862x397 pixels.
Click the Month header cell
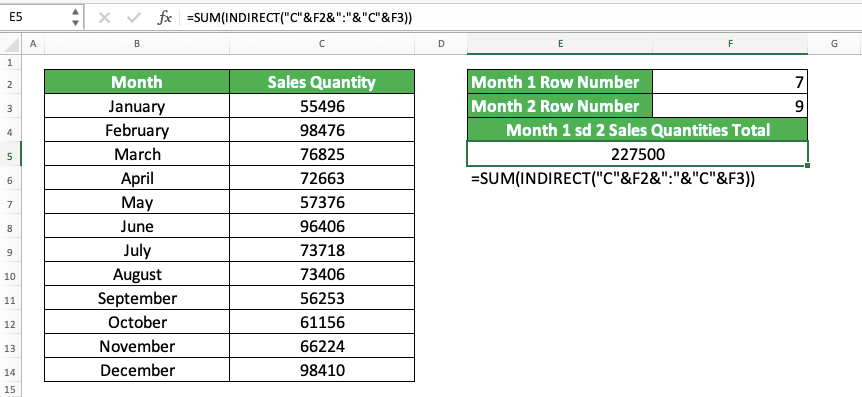coord(137,82)
